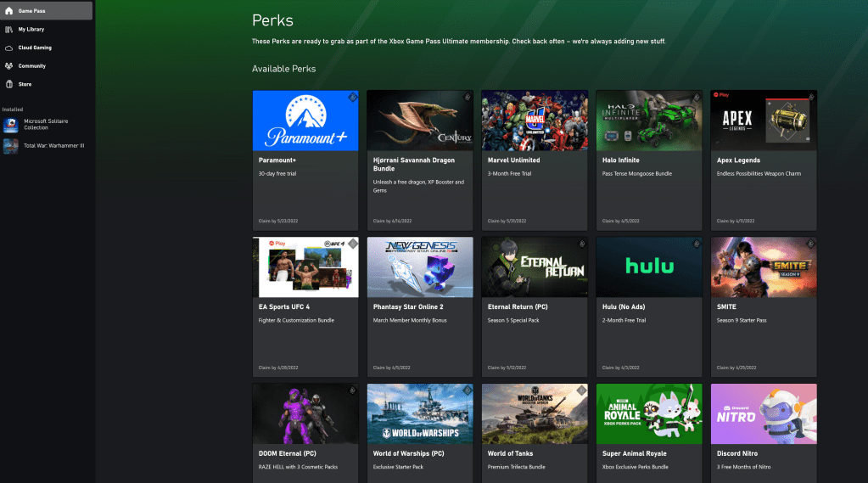The image size is (868, 483).
Task: Click 'Fighter & Customization Bundle' text
Action: click(296, 320)
